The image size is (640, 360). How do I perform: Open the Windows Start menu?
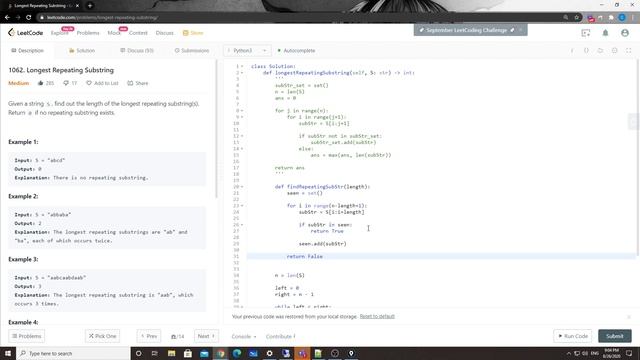click(x=8, y=353)
